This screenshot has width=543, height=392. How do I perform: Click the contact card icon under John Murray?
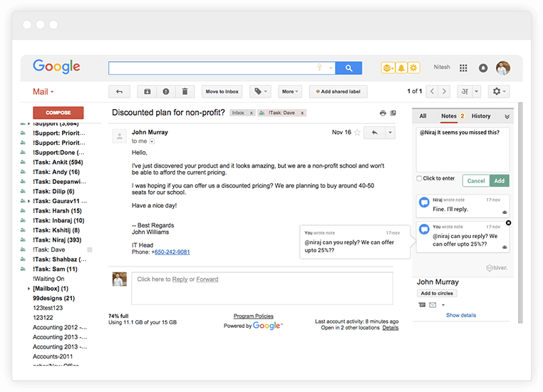422,305
